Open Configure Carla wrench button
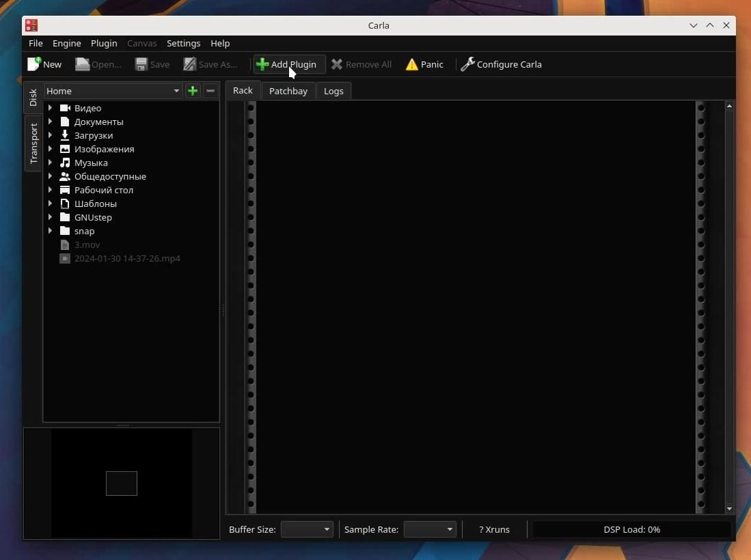Image resolution: width=751 pixels, height=560 pixels. click(x=501, y=64)
